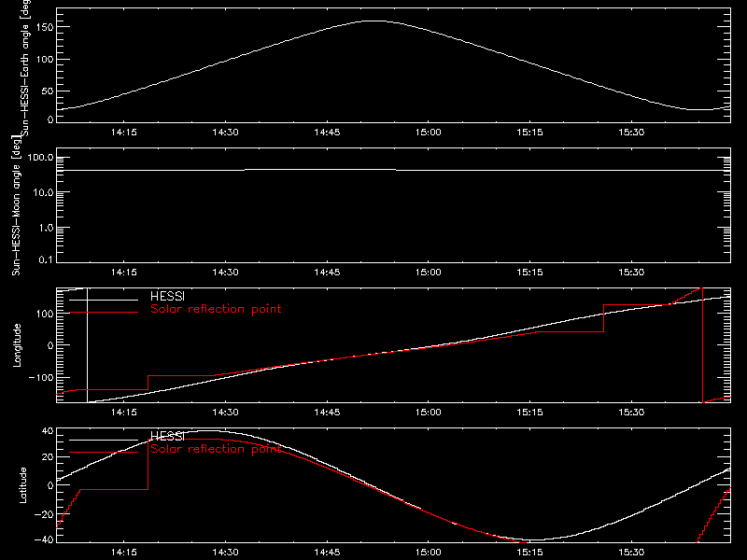Screen dimensions: 747x560
Task: Select 14:45 under the Moon angle plot
Action: (327, 273)
